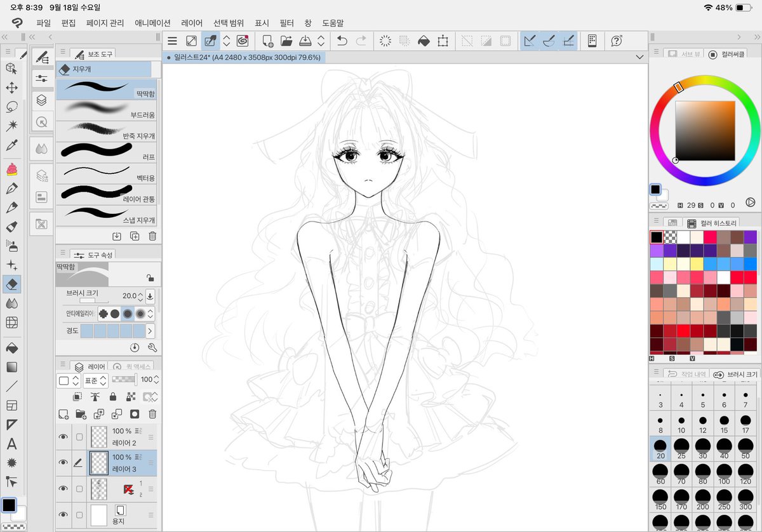The height and width of the screenshot is (532, 762).
Task: Select the Airbrush tool
Action: 11,245
